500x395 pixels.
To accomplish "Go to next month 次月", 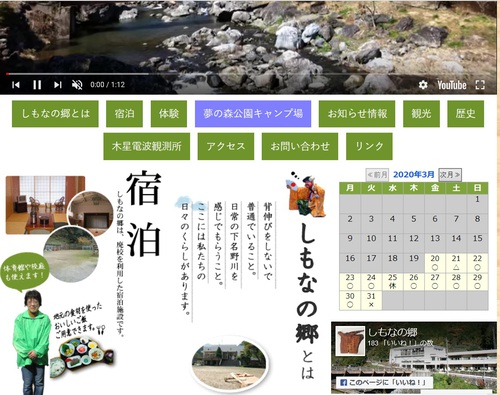I will coord(450,174).
